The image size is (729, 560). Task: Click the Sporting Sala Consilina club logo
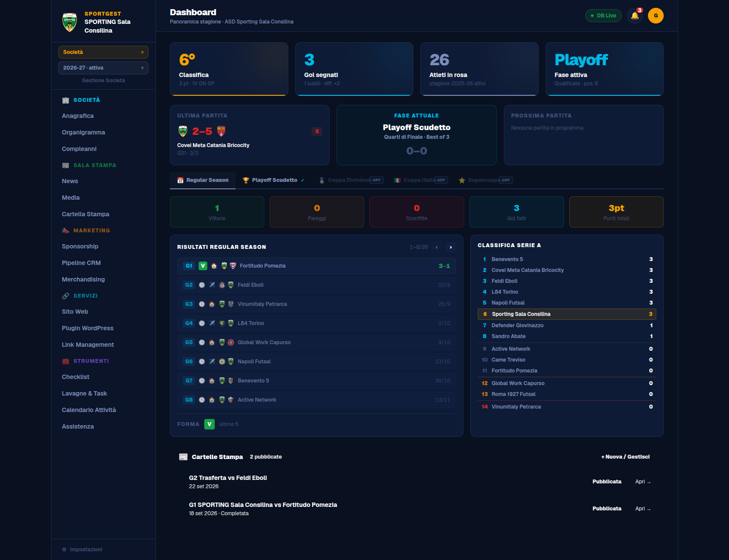click(x=70, y=22)
